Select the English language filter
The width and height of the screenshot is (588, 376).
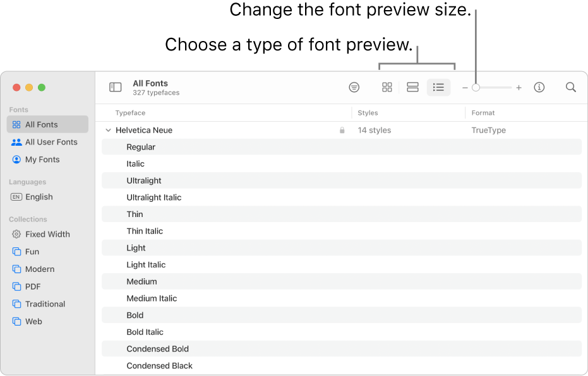point(38,197)
